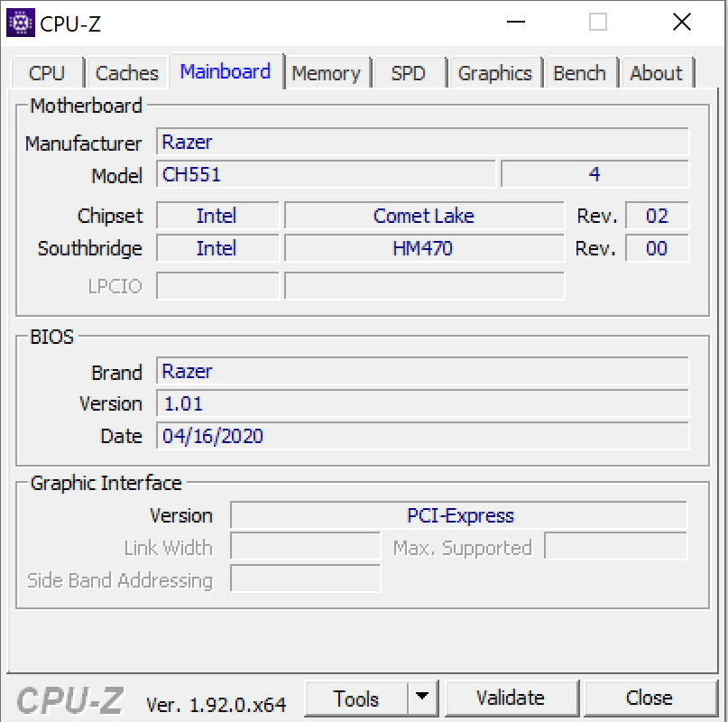
Task: Click the version text Ver. 1.92.0.x64
Action: tap(217, 705)
